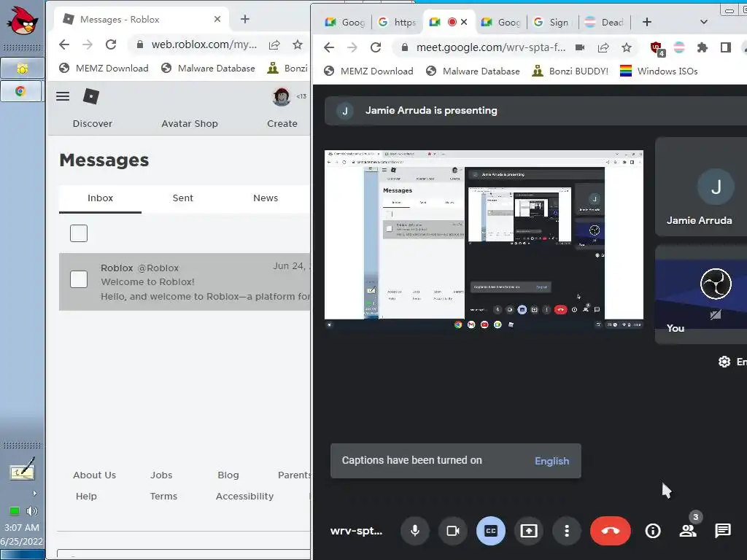Open chat with everyone icon
This screenshot has height=560, width=747.
click(x=723, y=531)
